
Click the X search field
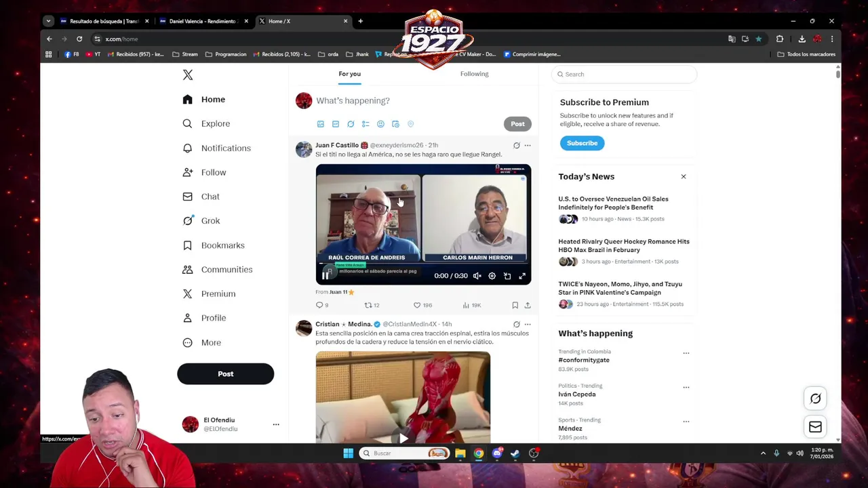point(624,75)
